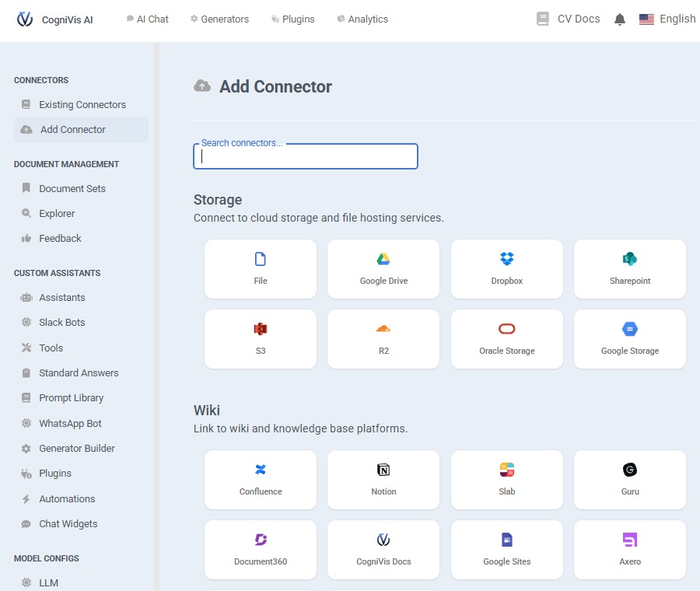Image resolution: width=700 pixels, height=591 pixels.
Task: Click the Confluence wiki connector icon
Action: click(261, 470)
